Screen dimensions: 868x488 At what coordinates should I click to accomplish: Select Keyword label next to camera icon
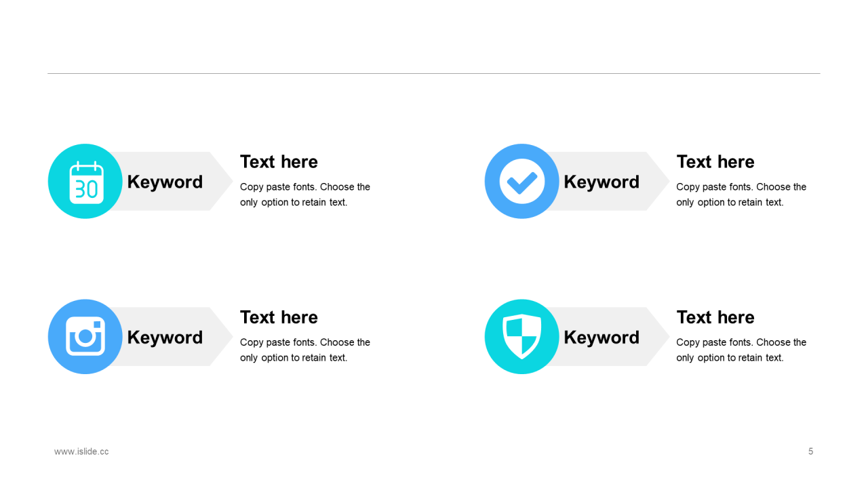[165, 338]
